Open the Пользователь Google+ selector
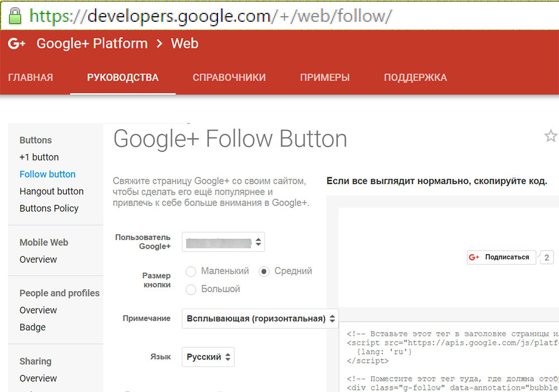559x392 pixels. 223,242
